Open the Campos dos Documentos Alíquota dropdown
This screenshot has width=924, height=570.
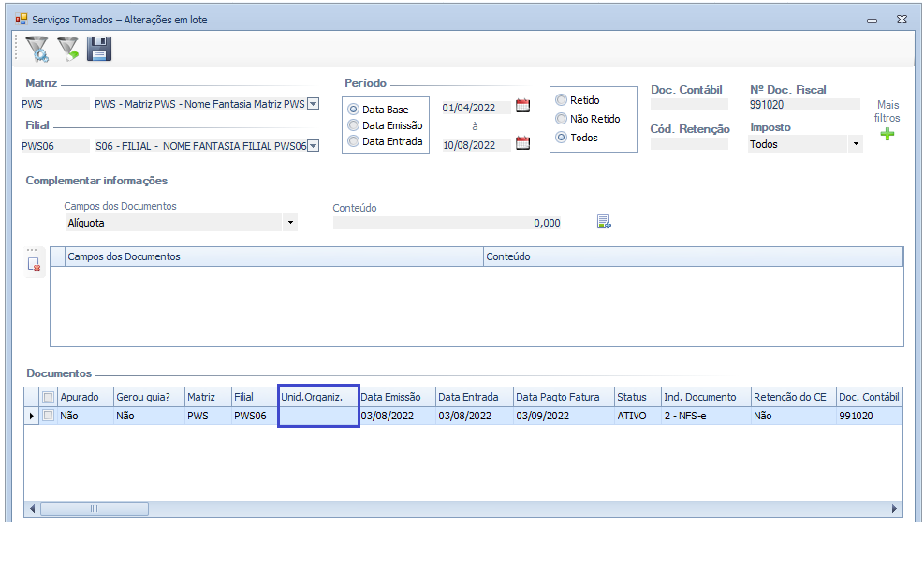point(290,223)
